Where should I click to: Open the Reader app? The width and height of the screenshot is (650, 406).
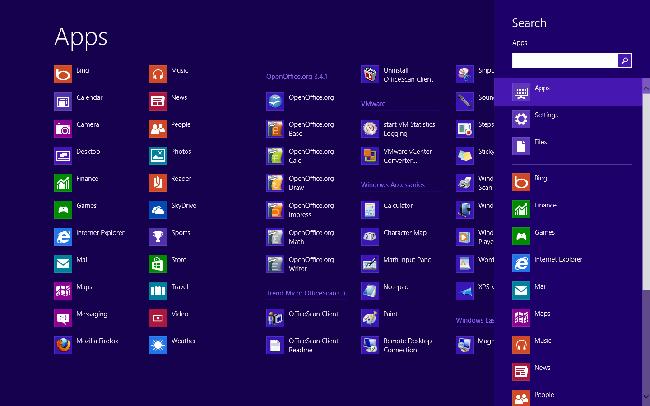tap(158, 183)
